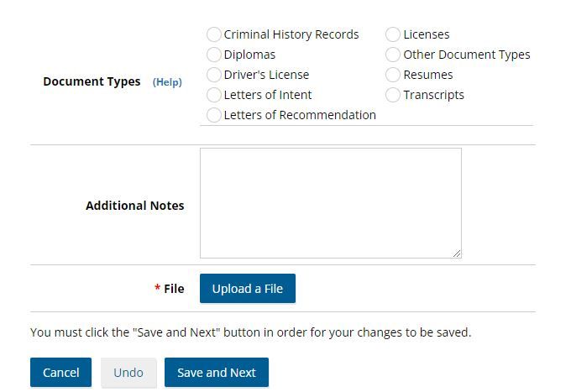Choose the Licenses document type
571x392 pixels.
click(393, 34)
